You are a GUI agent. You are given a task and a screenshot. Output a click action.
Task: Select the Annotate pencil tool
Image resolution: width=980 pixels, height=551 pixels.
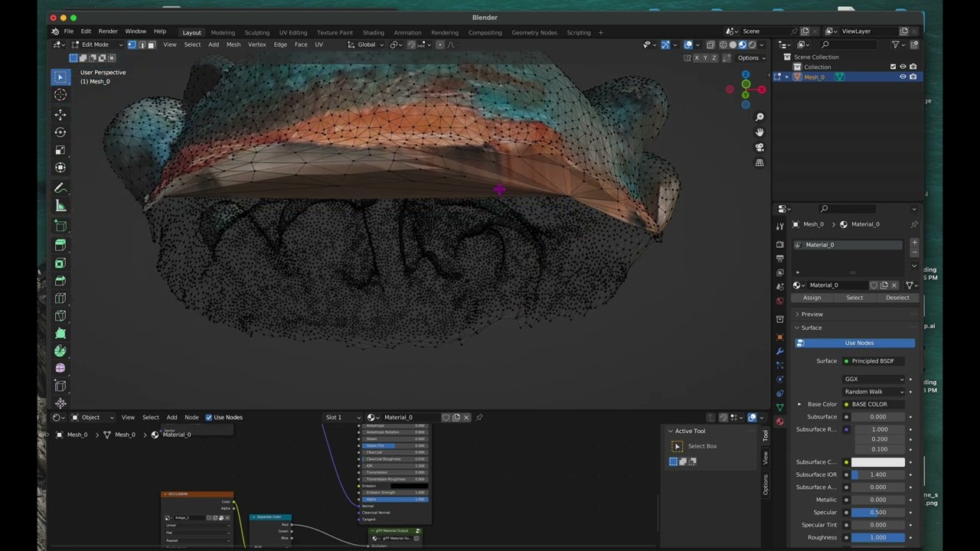point(60,188)
